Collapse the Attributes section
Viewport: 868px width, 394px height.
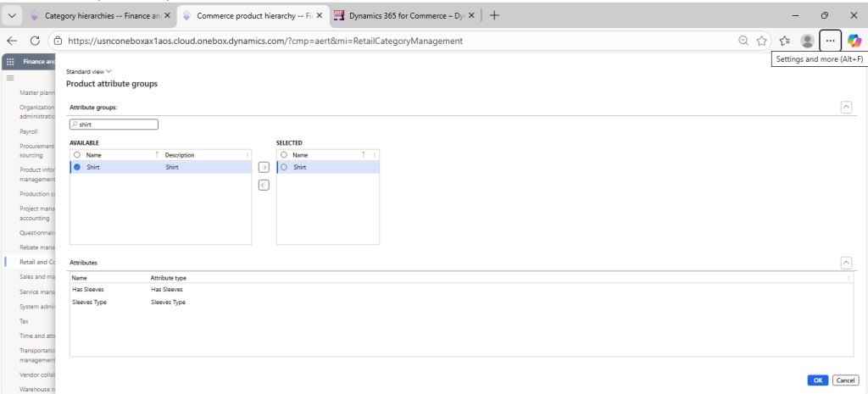click(846, 264)
